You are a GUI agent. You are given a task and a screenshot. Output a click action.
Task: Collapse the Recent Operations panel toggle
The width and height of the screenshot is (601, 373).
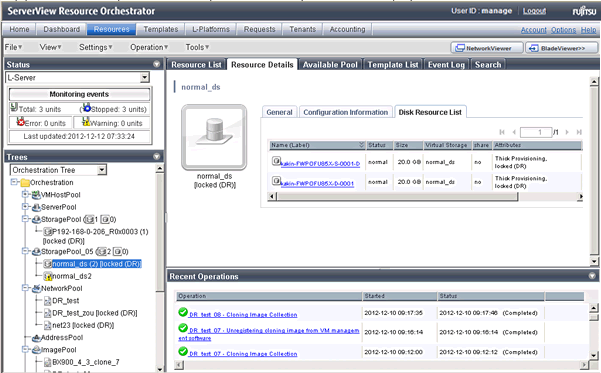(x=592, y=276)
